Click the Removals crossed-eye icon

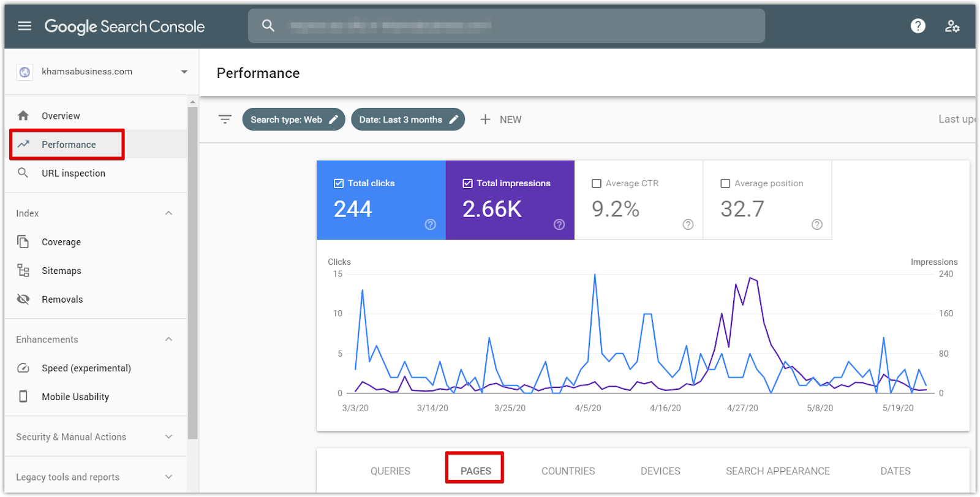(x=23, y=299)
